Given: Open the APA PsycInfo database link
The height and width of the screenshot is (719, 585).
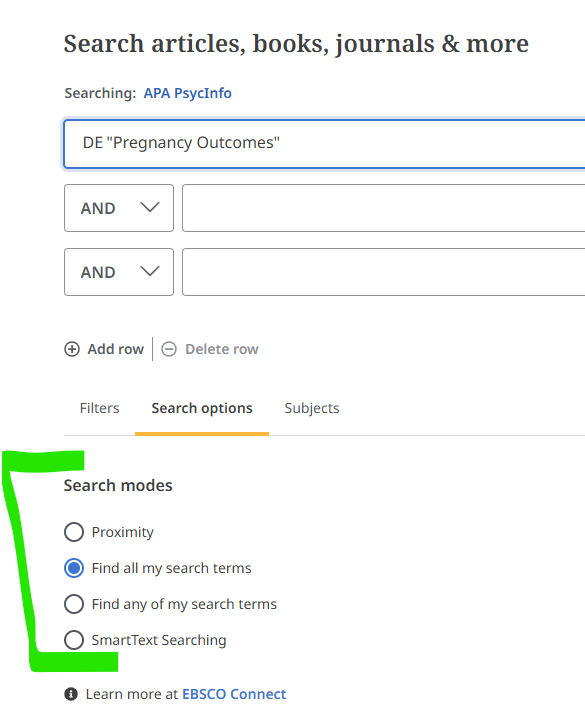Looking at the screenshot, I should [188, 93].
